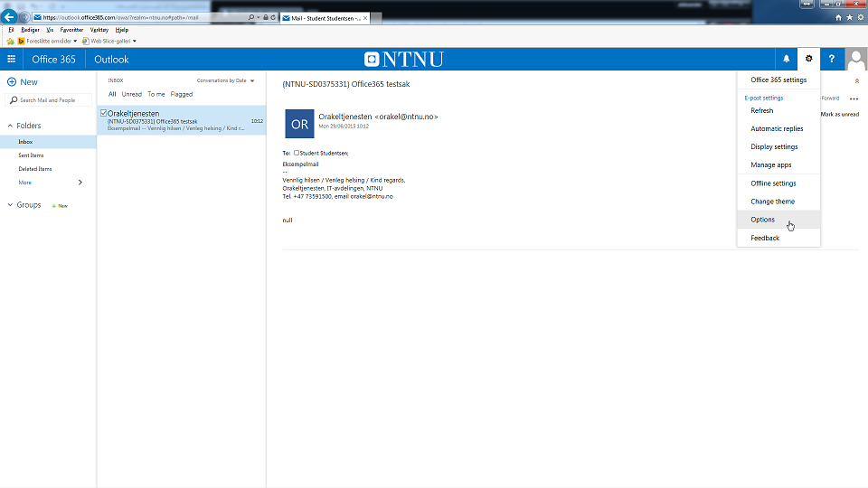The image size is (868, 488).
Task: Click the settings gear icon
Action: click(808, 59)
